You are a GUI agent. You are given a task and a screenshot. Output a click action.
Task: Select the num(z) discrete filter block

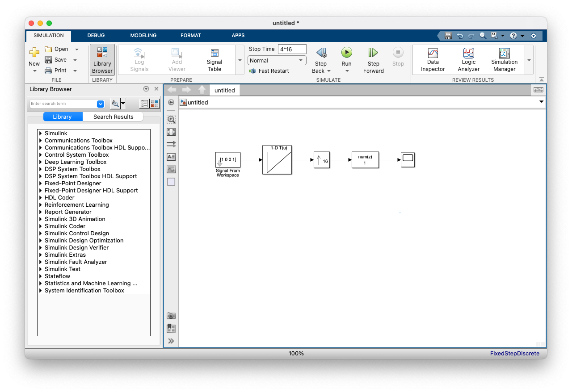coord(365,160)
